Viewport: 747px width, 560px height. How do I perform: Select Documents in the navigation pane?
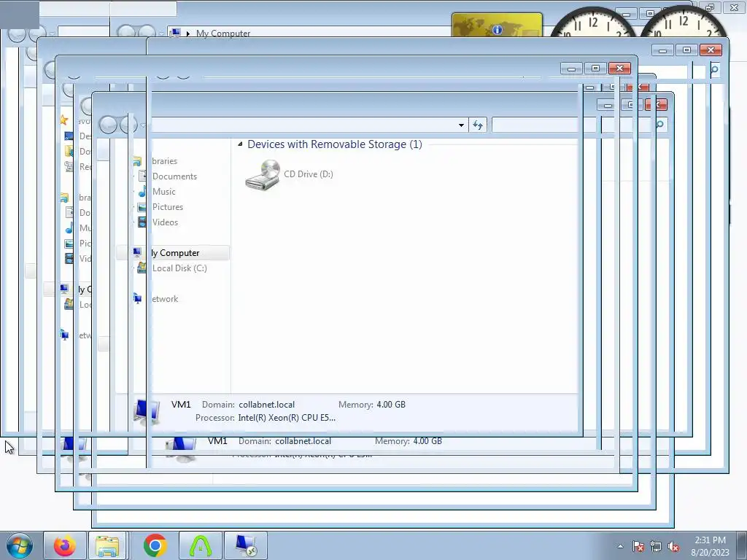click(174, 176)
